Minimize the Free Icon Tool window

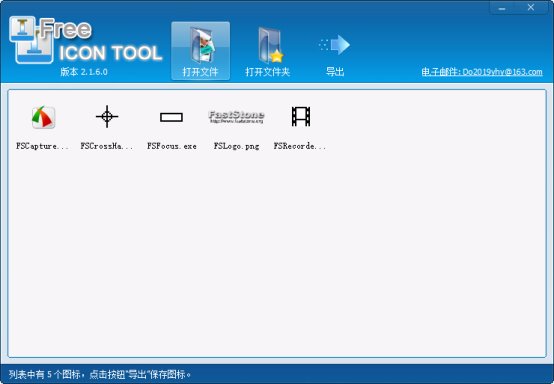(502, 8)
